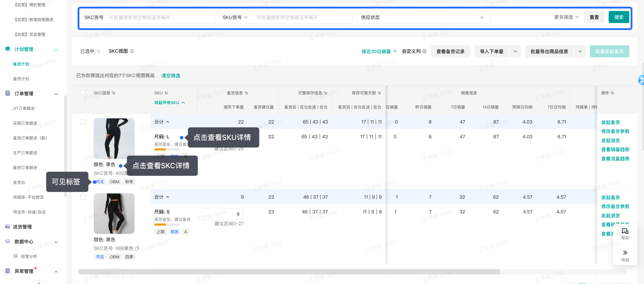This screenshot has height=284, width=644.
Task: Open thumbnail of product 888黑色
Action: 114,214
